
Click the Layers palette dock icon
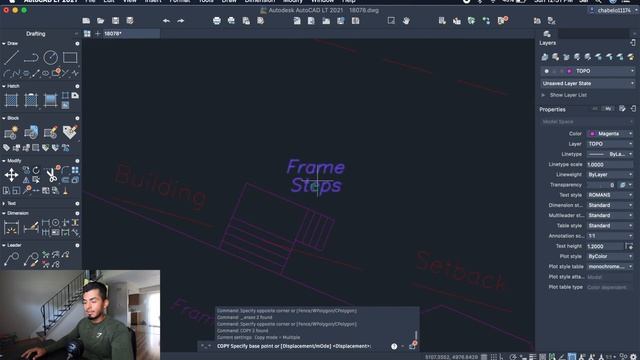[x=633, y=42]
